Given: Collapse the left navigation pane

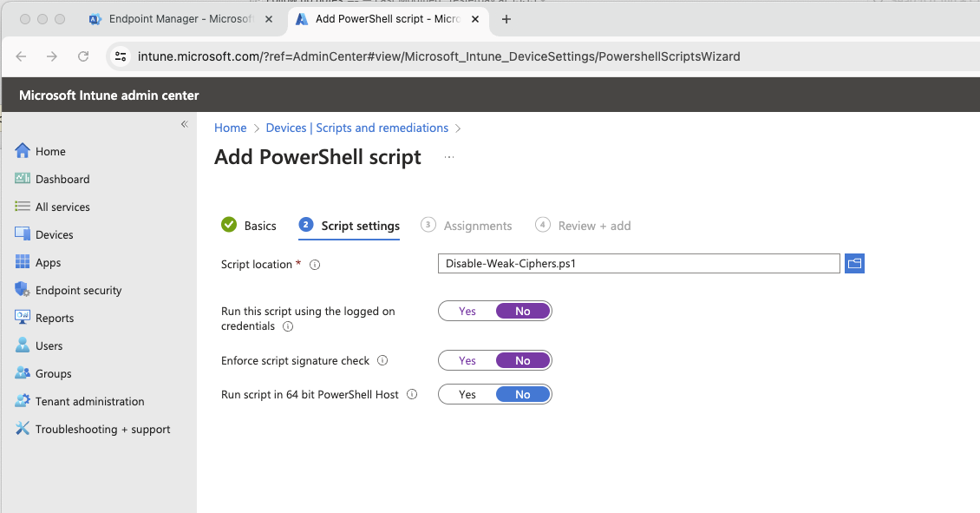Looking at the screenshot, I should pos(185,124).
